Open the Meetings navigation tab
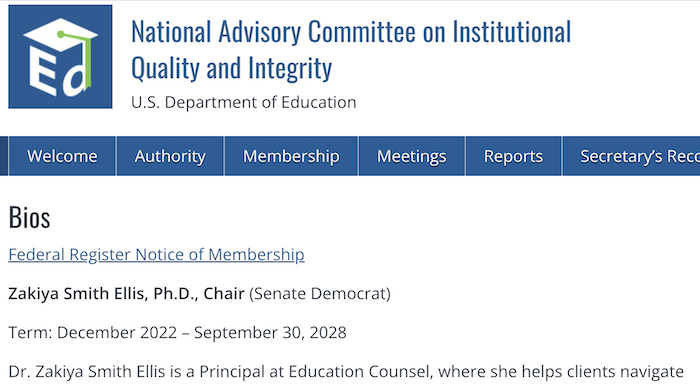This screenshot has width=700, height=389. 412,156
